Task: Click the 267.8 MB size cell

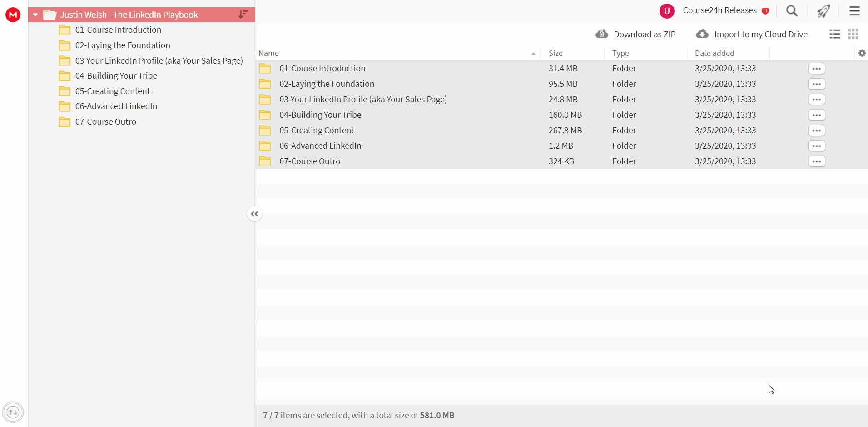Action: click(x=565, y=131)
